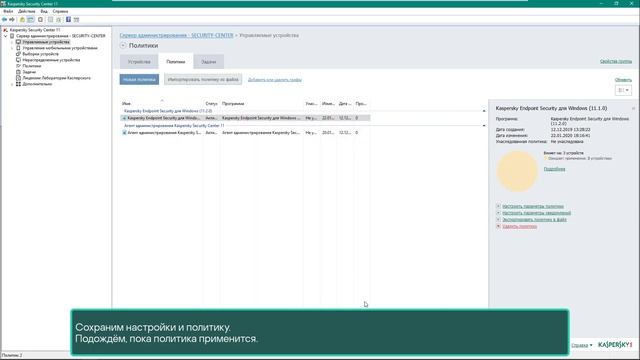Collapse the Kaspersky Endpoint Security policy group
The width and height of the screenshot is (640, 360).
point(484,111)
